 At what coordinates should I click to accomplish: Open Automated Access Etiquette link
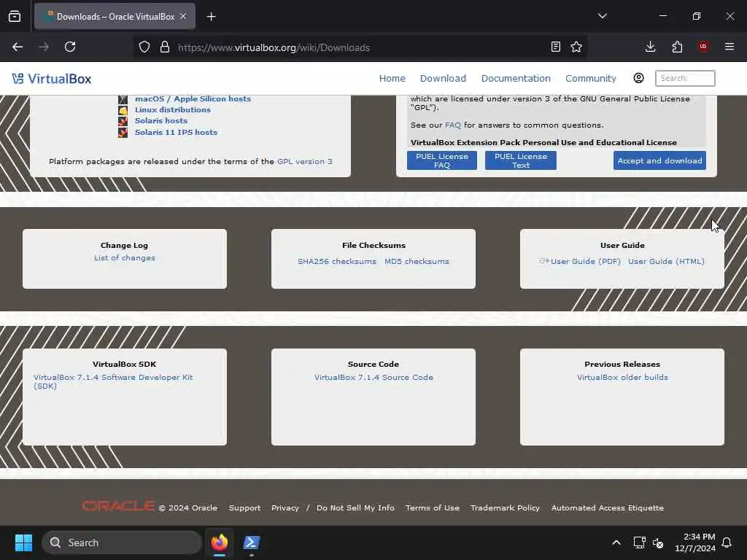[607, 507]
